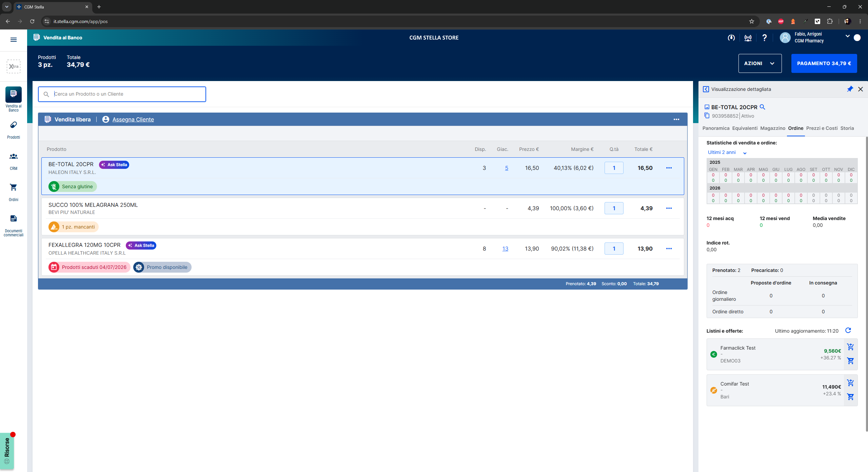The image size is (868, 472).
Task: Click Ask Stella on FEXALLEGRA row
Action: (141, 245)
